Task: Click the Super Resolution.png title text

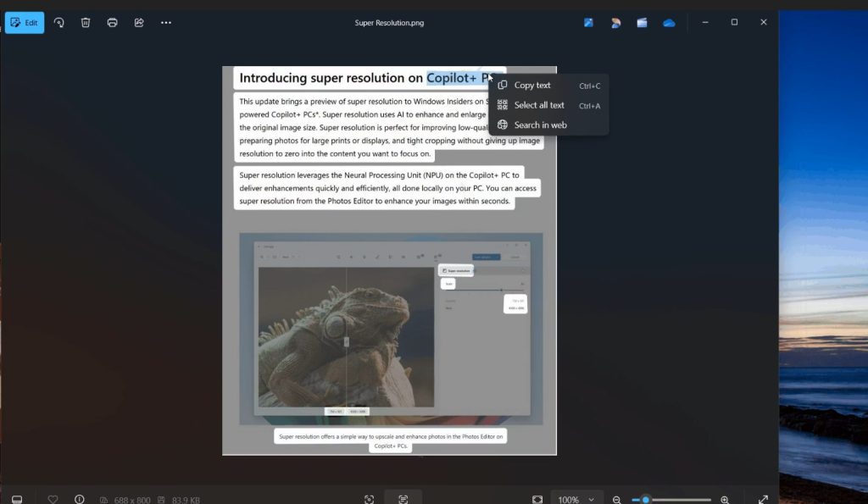Action: (x=389, y=23)
